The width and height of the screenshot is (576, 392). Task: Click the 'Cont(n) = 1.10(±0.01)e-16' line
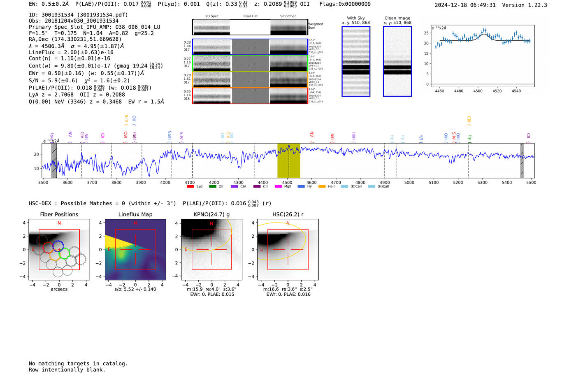coord(70,59)
